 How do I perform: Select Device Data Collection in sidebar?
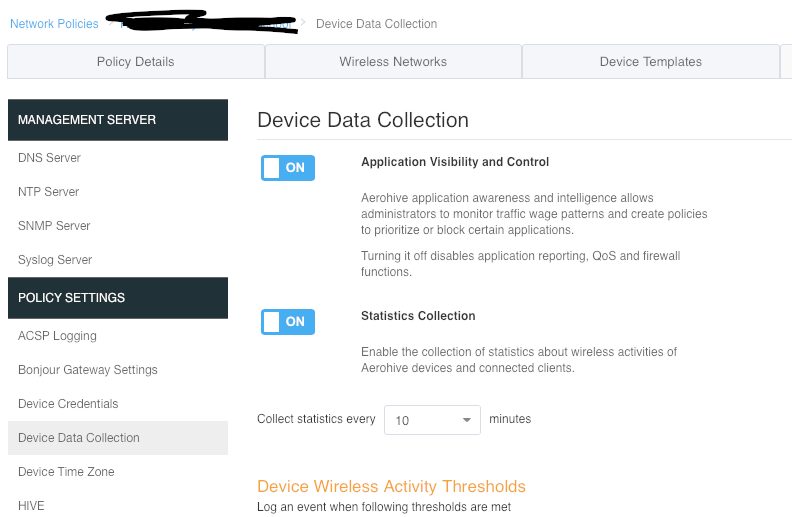click(118, 438)
